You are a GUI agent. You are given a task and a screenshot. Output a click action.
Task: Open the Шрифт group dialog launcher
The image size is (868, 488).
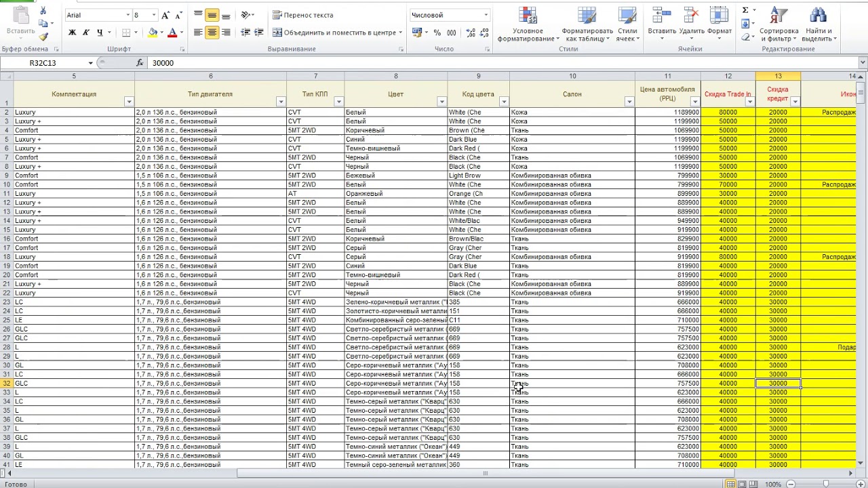(x=182, y=49)
